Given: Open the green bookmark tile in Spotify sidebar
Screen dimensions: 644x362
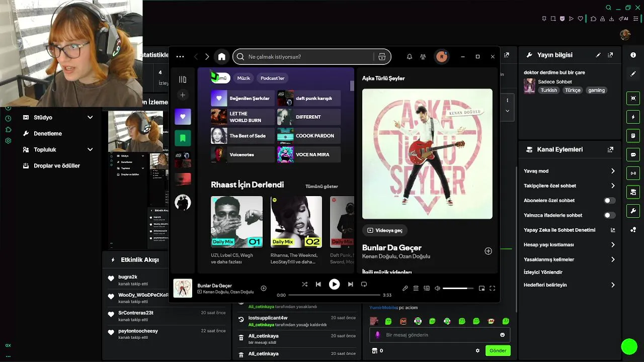Looking at the screenshot, I should 183,138.
